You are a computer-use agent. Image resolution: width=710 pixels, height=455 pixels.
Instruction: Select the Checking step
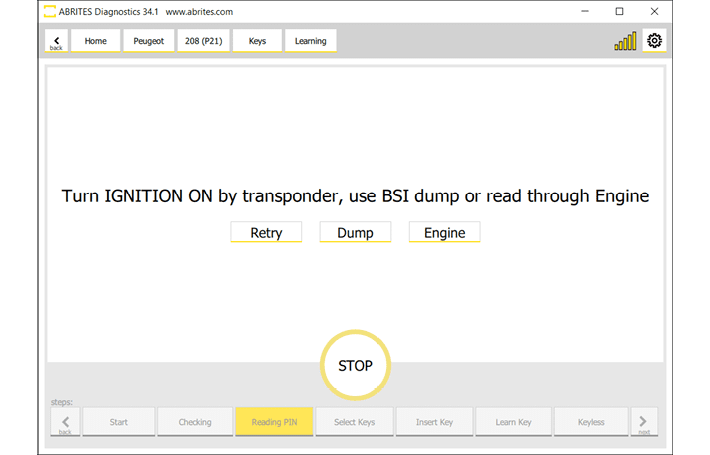195,422
